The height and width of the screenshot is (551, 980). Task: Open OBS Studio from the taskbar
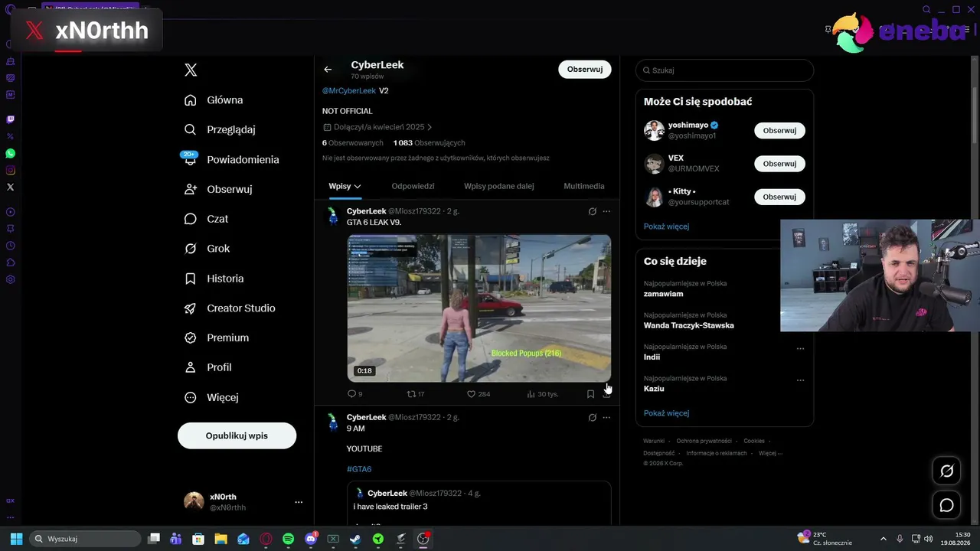(423, 539)
